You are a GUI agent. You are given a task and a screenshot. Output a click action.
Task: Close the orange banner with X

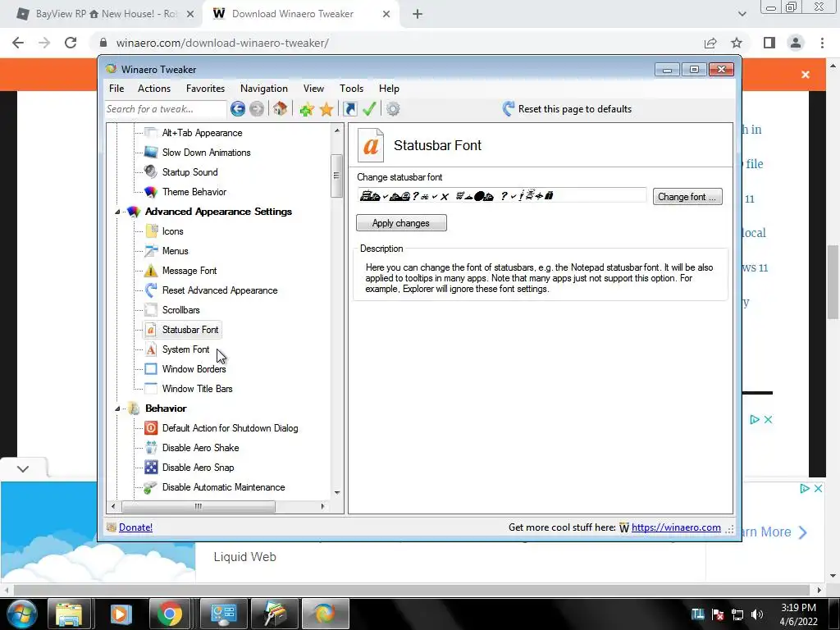pos(806,75)
